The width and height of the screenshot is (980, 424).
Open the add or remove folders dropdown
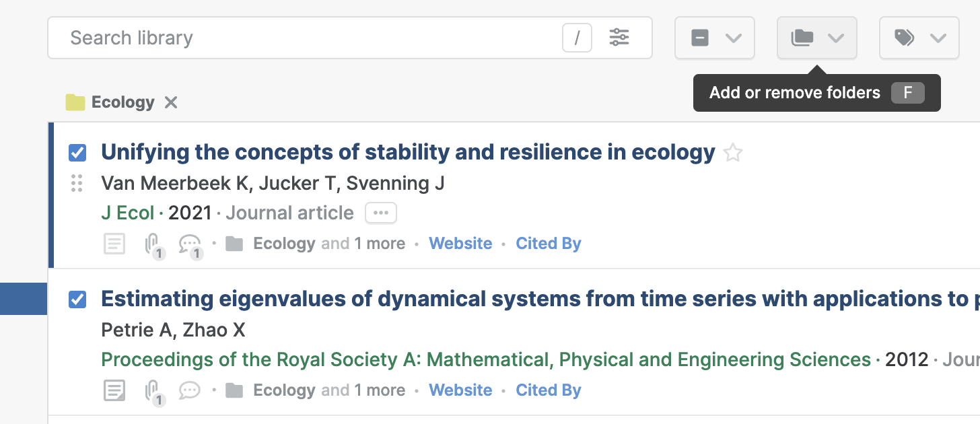[x=817, y=38]
